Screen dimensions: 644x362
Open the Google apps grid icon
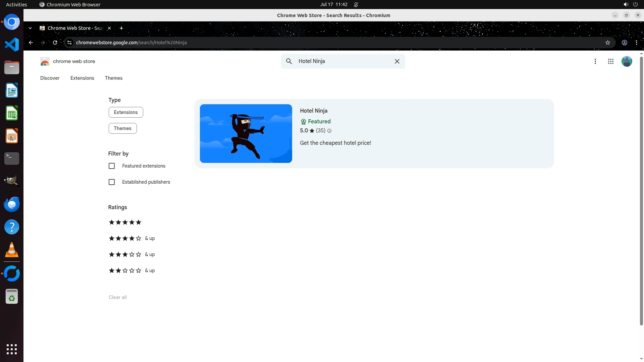(x=610, y=61)
